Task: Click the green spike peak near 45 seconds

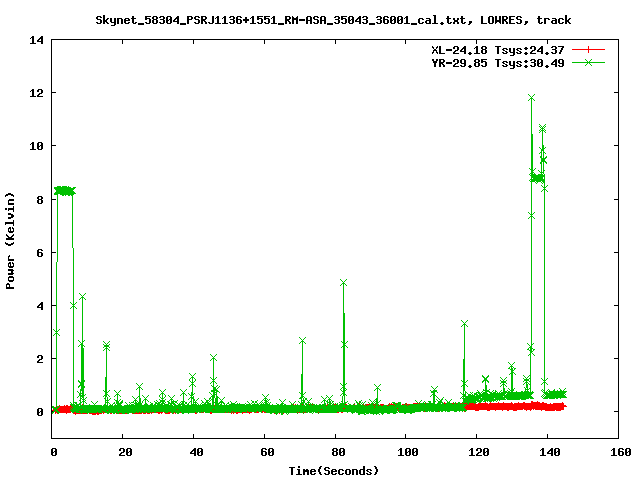Action: coord(213,358)
